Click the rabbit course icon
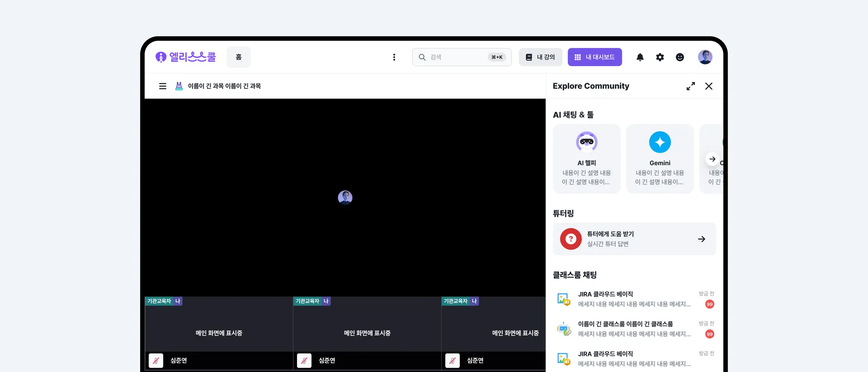The width and height of the screenshot is (868, 372). click(x=179, y=86)
